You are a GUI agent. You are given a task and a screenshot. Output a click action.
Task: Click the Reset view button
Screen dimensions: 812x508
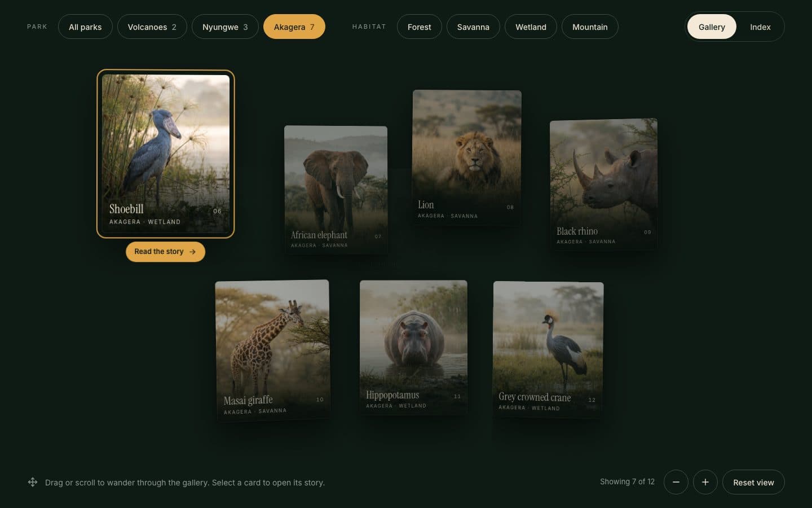(753, 482)
